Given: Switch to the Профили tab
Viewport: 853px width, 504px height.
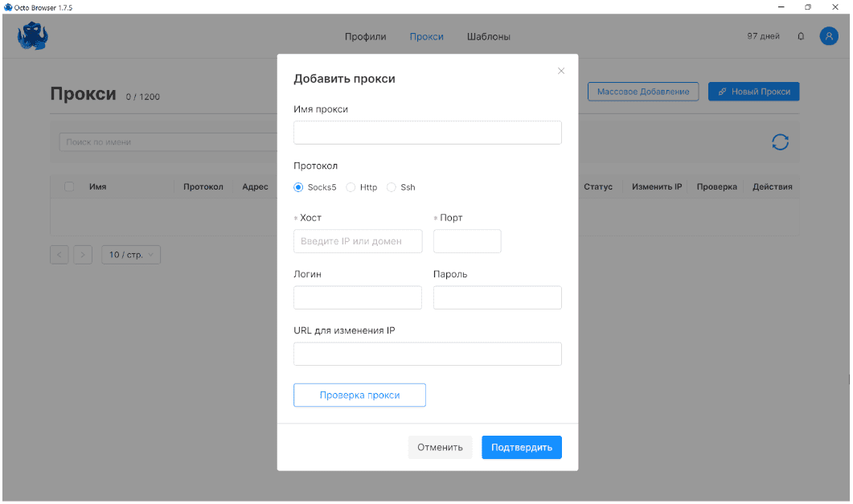Looking at the screenshot, I should 365,36.
